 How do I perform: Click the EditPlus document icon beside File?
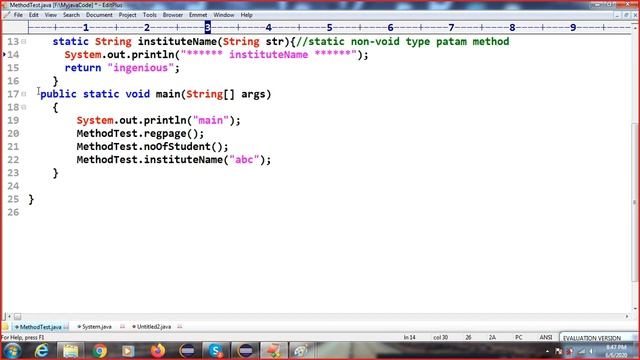(7, 15)
